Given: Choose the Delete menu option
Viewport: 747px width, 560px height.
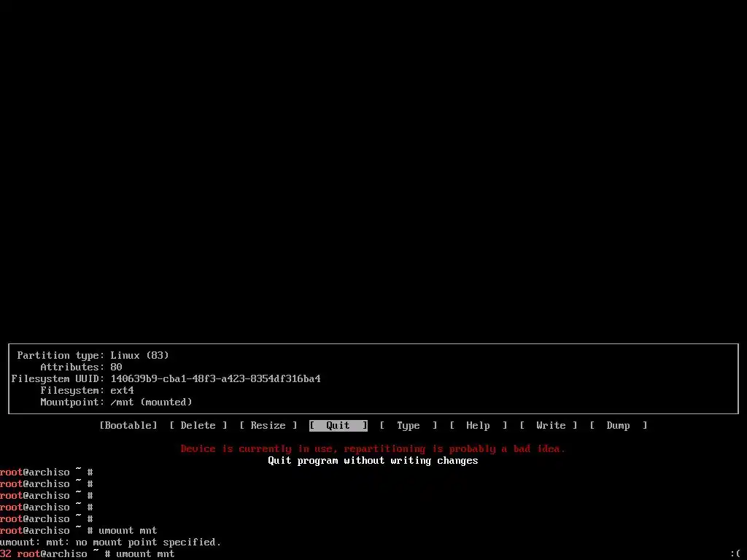Looking at the screenshot, I should [x=198, y=425].
